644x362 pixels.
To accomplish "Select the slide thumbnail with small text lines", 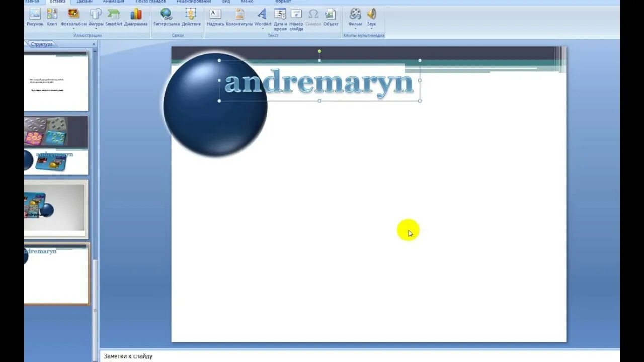I will [x=56, y=80].
